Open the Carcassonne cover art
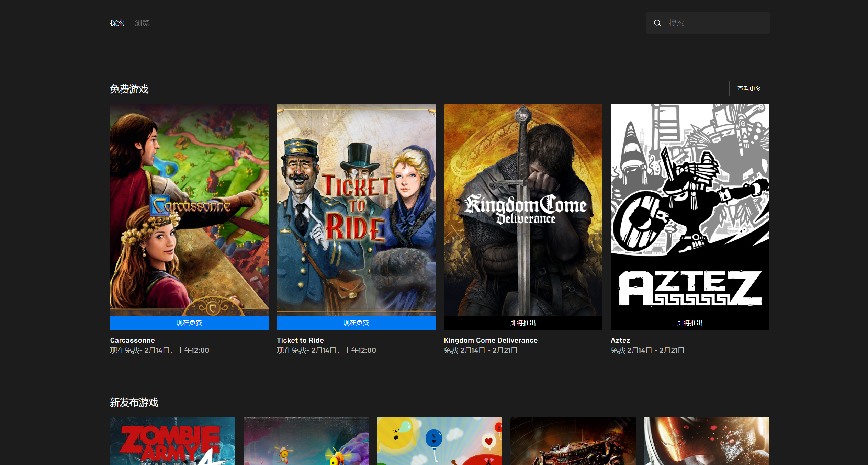The height and width of the screenshot is (465, 868). pos(189,210)
